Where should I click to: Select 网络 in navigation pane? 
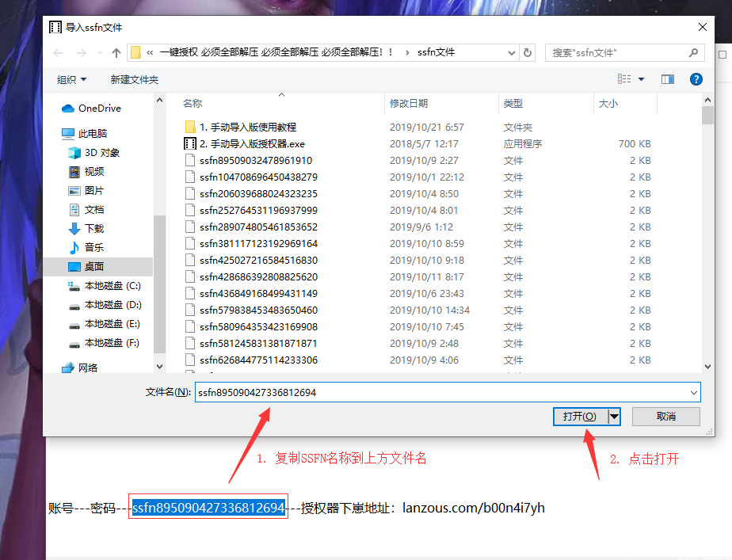coord(80,368)
